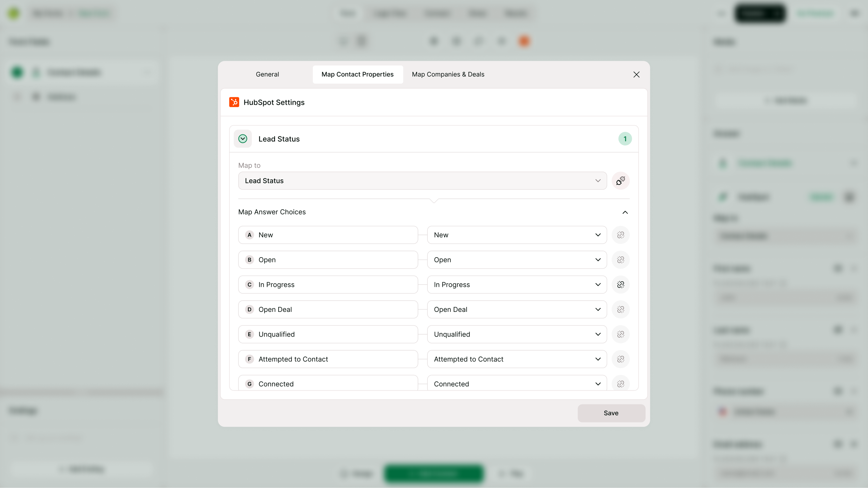
Task: Click the link icon for Unqualified row
Action: [x=620, y=334]
